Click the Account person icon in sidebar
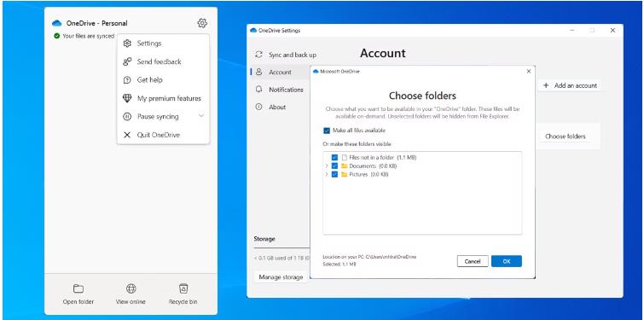644x320 pixels. pos(258,72)
